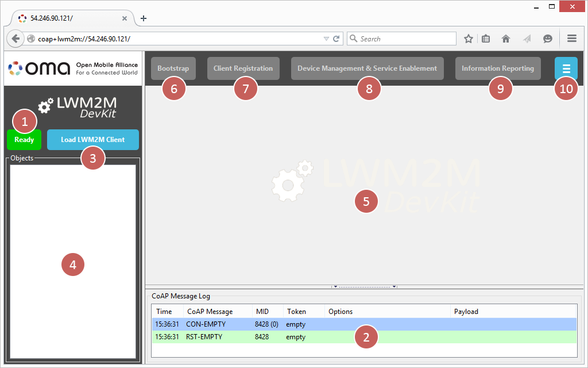588x368 pixels.
Task: Go to the browser home page
Action: coord(506,39)
